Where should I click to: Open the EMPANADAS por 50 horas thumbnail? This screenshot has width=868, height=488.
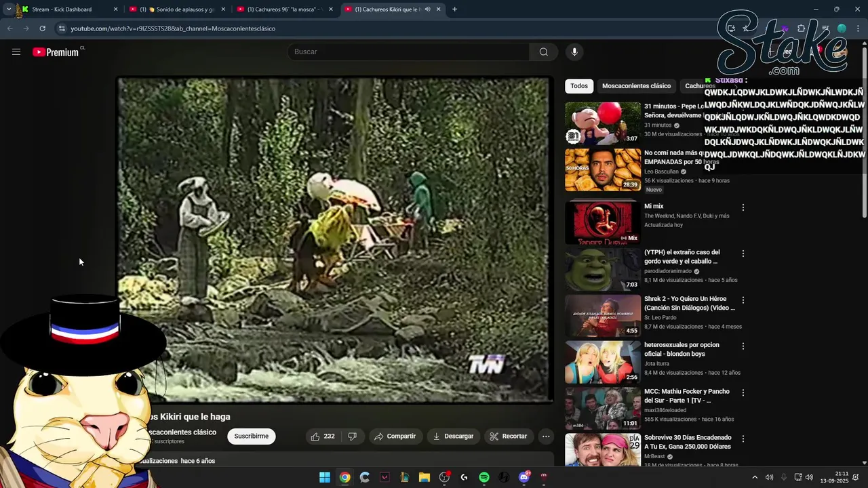tap(603, 169)
